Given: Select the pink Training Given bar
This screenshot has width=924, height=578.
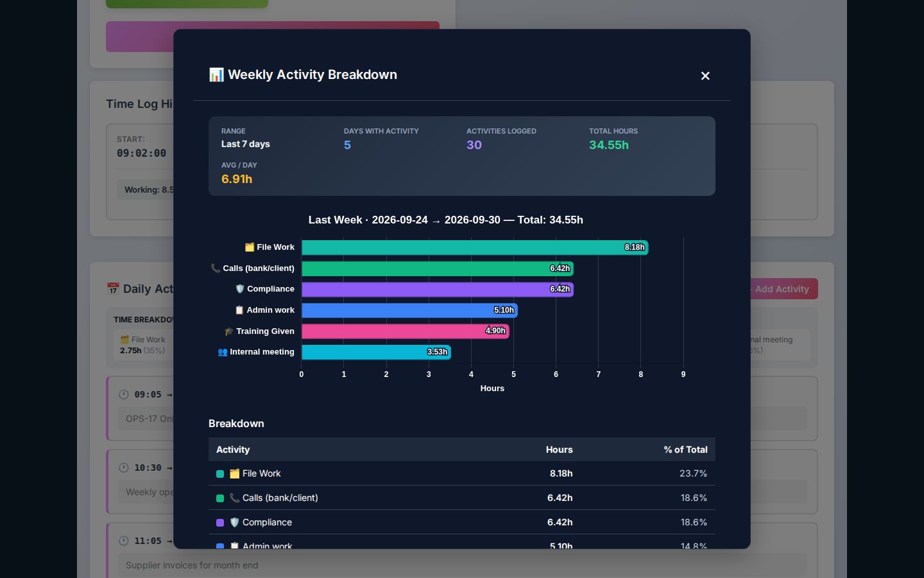Looking at the screenshot, I should [406, 331].
